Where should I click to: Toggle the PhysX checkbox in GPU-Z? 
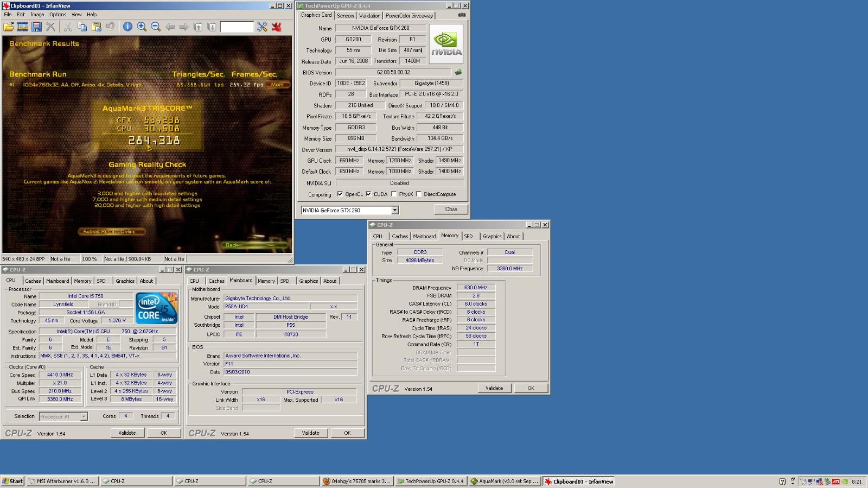394,194
